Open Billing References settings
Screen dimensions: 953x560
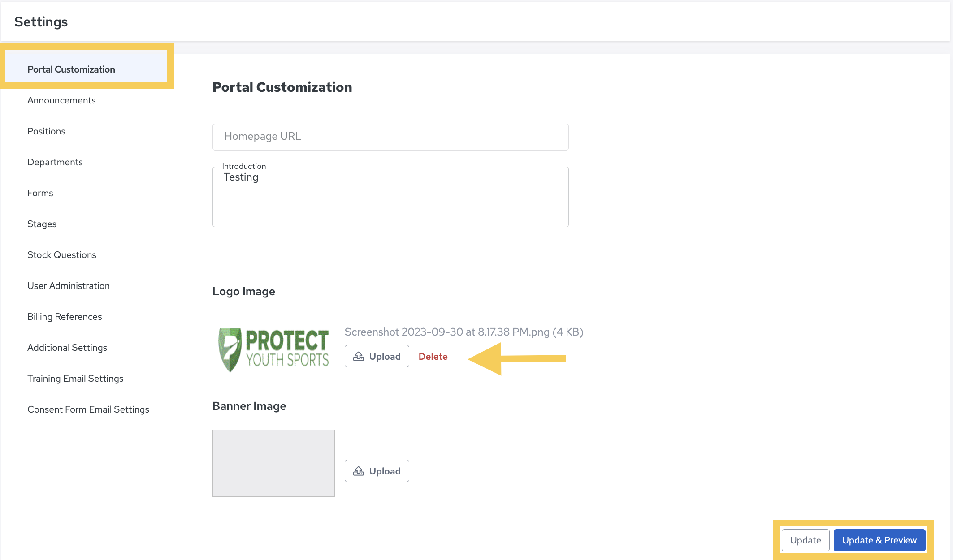coord(65,317)
